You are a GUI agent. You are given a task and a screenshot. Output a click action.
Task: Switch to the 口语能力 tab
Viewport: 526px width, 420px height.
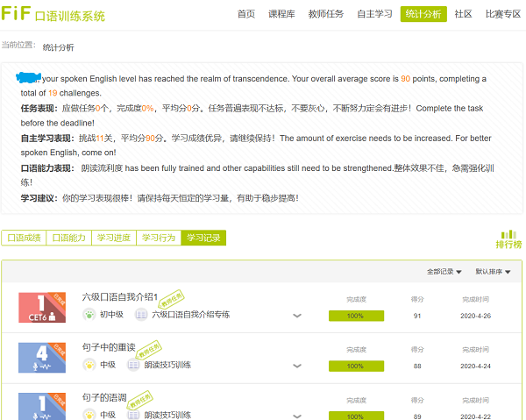pyautogui.click(x=68, y=238)
